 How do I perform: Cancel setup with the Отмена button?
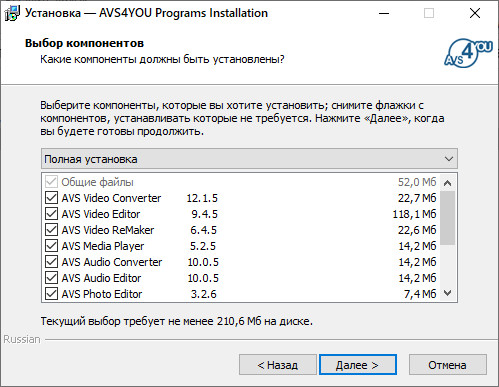[448, 365]
